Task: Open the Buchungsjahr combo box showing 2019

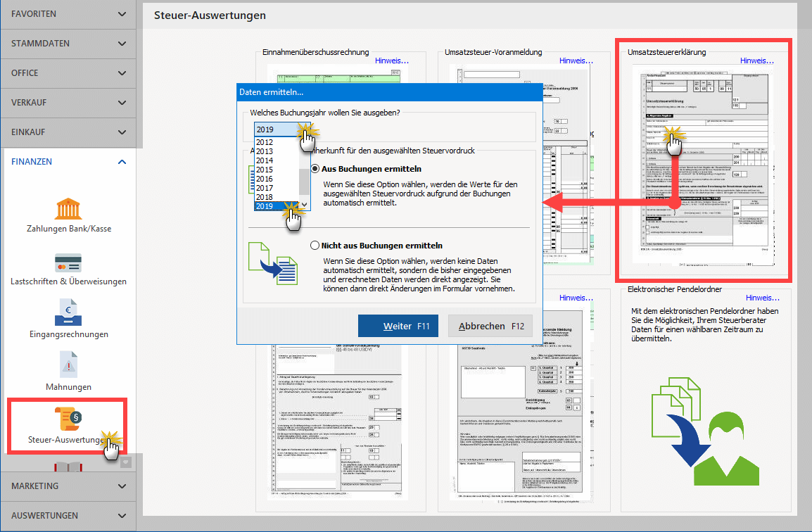Action: pos(281,129)
